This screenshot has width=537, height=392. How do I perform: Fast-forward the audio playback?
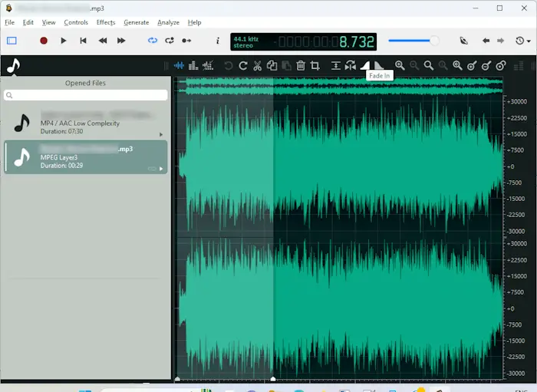tap(121, 41)
